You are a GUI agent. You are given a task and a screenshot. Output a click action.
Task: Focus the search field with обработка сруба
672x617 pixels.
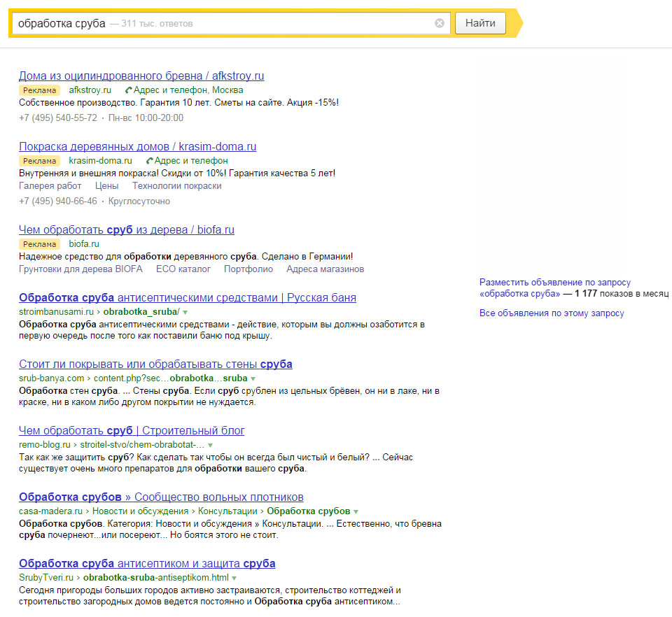(x=232, y=23)
